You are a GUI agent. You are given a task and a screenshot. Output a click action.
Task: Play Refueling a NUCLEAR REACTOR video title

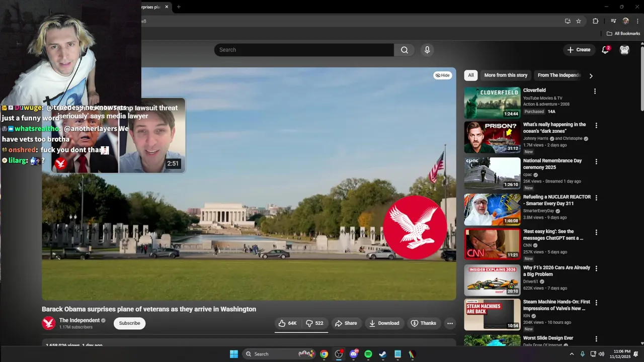[x=556, y=200]
